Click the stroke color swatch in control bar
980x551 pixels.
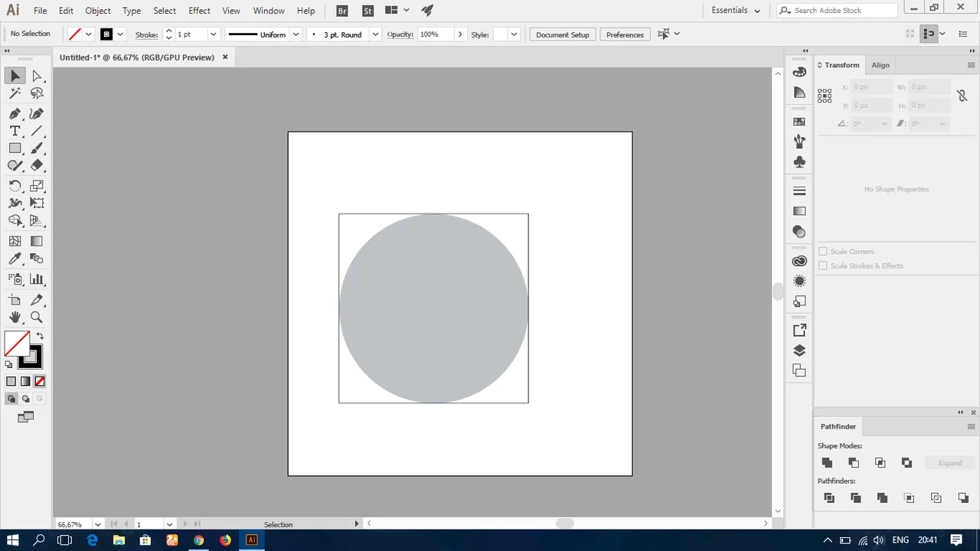106,34
